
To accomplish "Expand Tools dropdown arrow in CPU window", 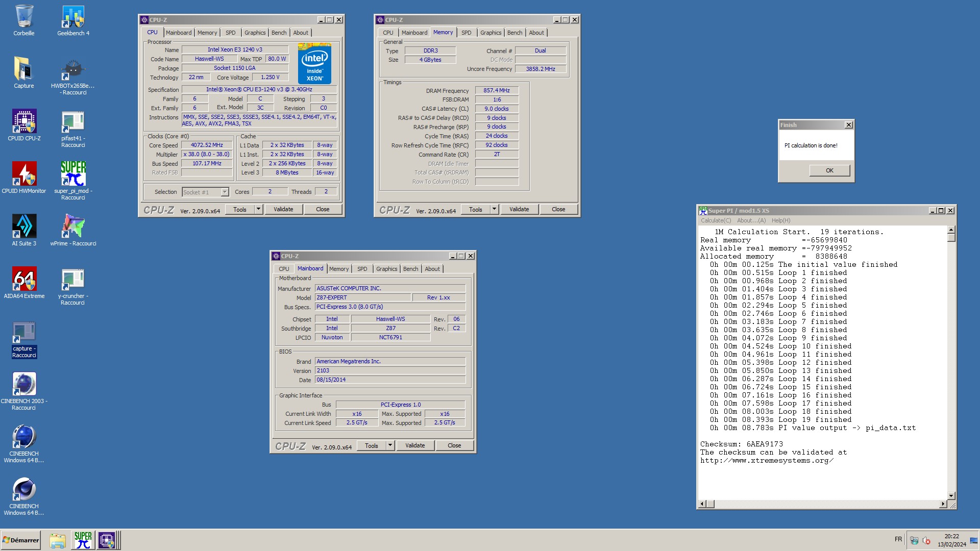I will (258, 209).
